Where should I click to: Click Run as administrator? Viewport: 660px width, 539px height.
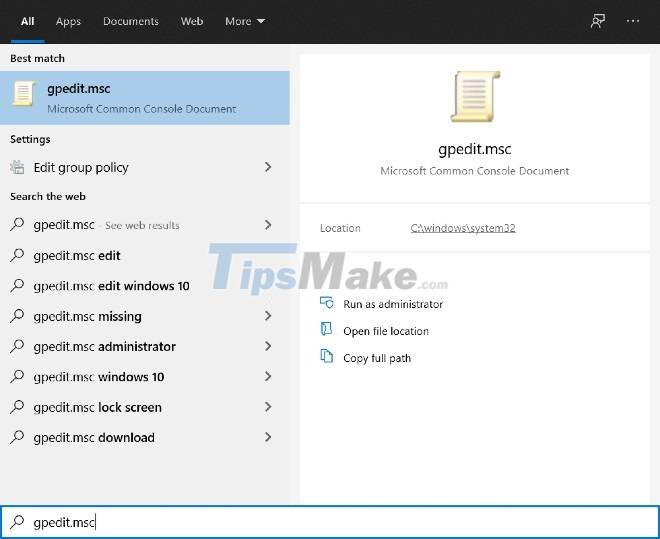(x=393, y=304)
